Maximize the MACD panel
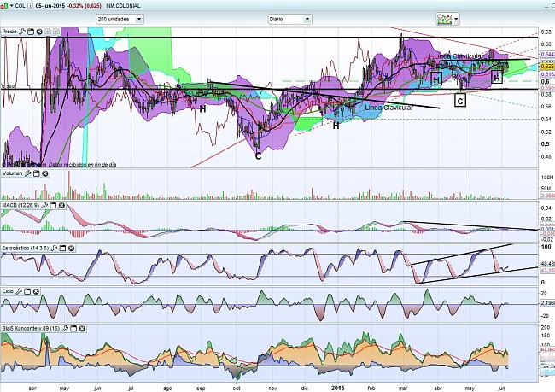The width and height of the screenshot is (555, 392). coord(53,205)
